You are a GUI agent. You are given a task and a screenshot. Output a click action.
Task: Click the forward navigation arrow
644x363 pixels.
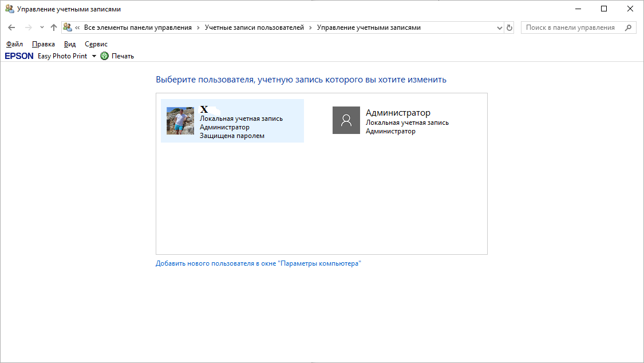pyautogui.click(x=29, y=27)
